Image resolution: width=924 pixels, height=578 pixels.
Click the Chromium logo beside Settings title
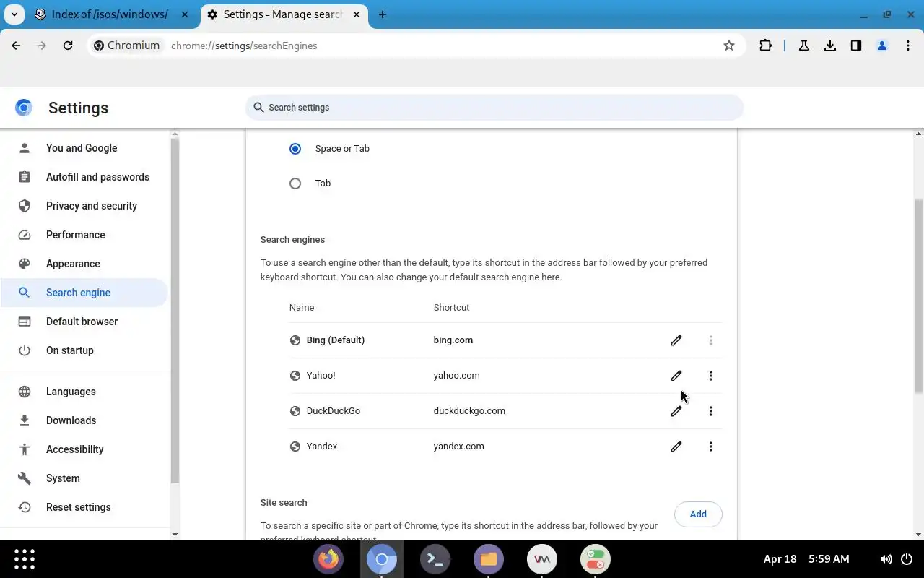click(x=24, y=108)
